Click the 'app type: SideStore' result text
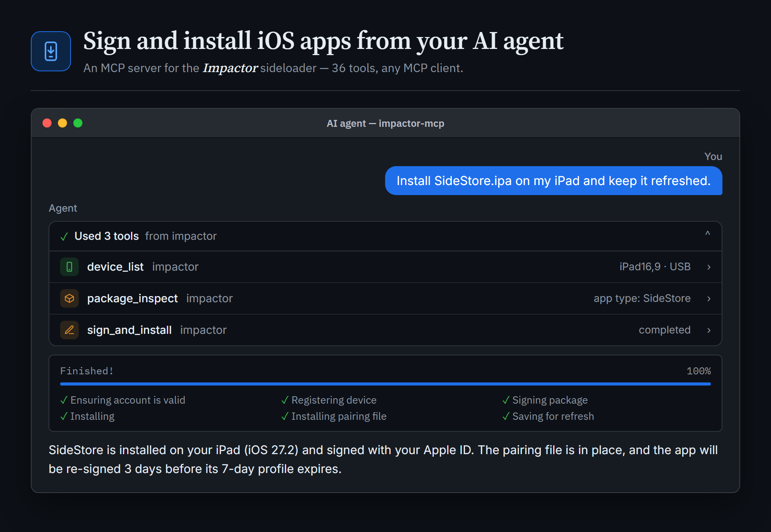The image size is (771, 532). [642, 298]
